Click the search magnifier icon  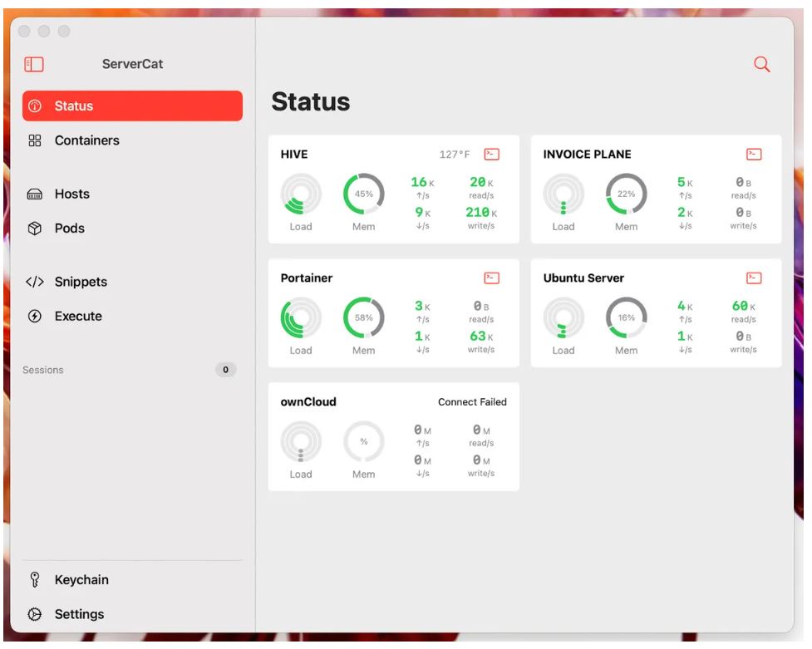tap(761, 65)
